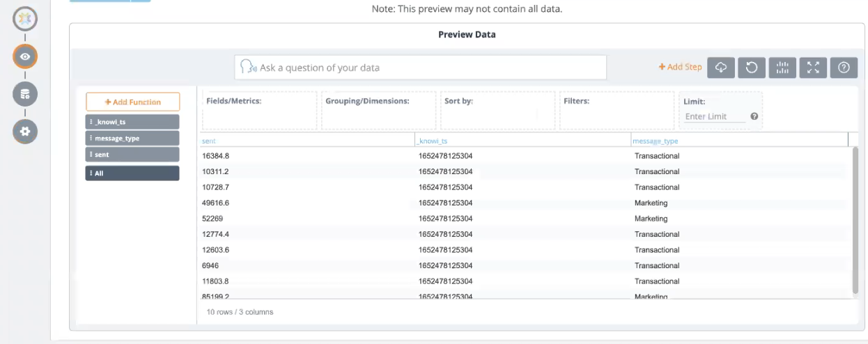This screenshot has width=868, height=344.
Task: Sort by the sent column header
Action: [208, 141]
